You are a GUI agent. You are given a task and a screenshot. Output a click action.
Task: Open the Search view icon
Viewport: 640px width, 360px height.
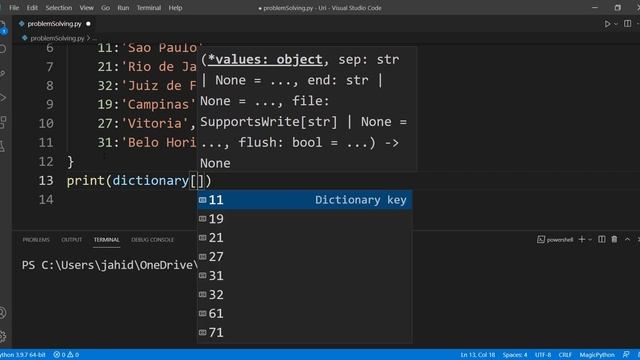point(3,49)
